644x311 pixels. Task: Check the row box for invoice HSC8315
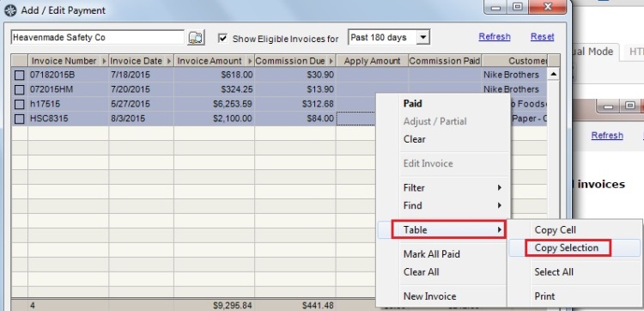(19, 119)
